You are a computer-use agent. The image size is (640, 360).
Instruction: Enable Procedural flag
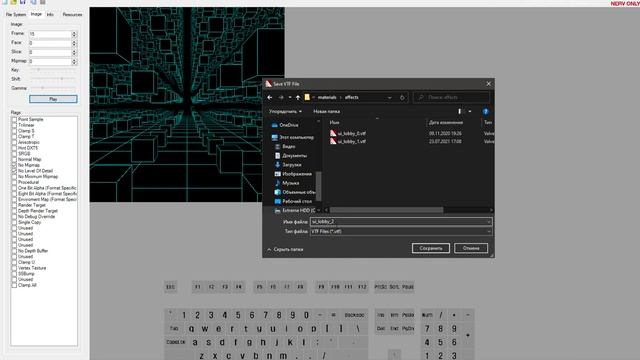point(14,182)
